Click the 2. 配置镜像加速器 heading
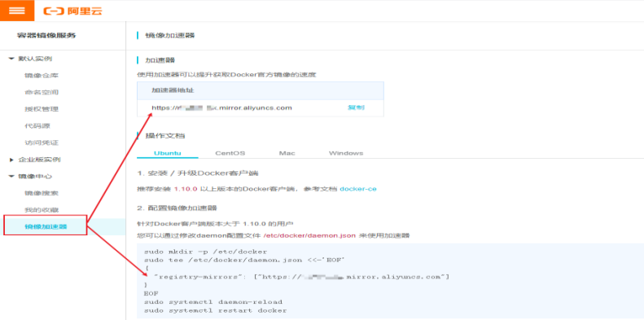The height and width of the screenshot is (320, 644). point(177,208)
